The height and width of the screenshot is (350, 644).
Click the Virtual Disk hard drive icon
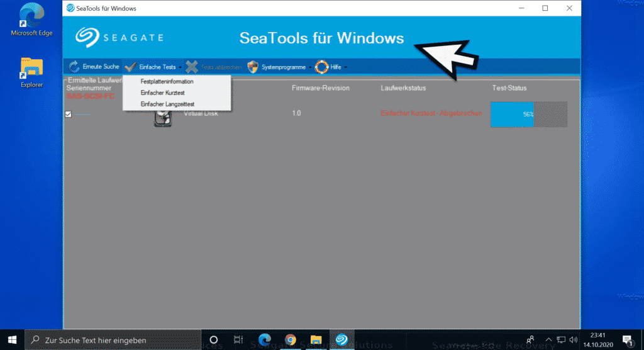pyautogui.click(x=163, y=119)
